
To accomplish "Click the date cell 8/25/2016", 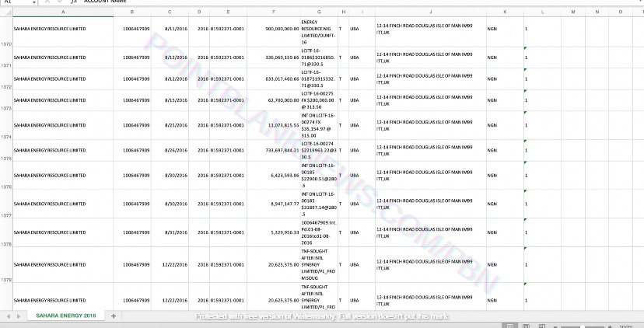I will click(x=170, y=125).
